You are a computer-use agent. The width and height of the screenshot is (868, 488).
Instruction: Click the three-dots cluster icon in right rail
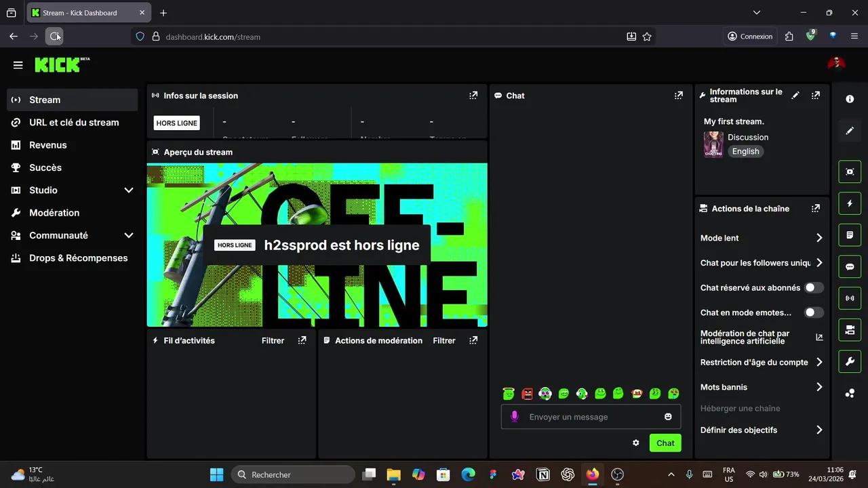[850, 393]
